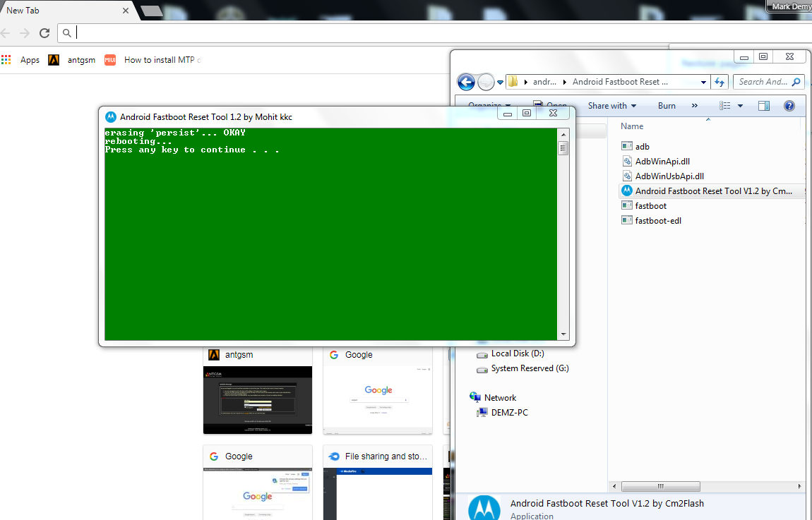The height and width of the screenshot is (520, 812).
Task: Close the Fastboot Reset Tool console
Action: (553, 114)
